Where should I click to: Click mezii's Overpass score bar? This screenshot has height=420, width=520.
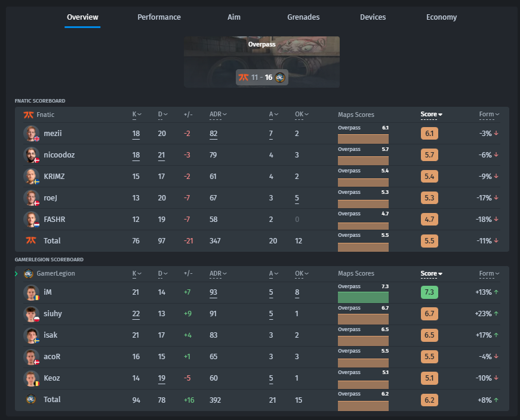[x=363, y=138]
